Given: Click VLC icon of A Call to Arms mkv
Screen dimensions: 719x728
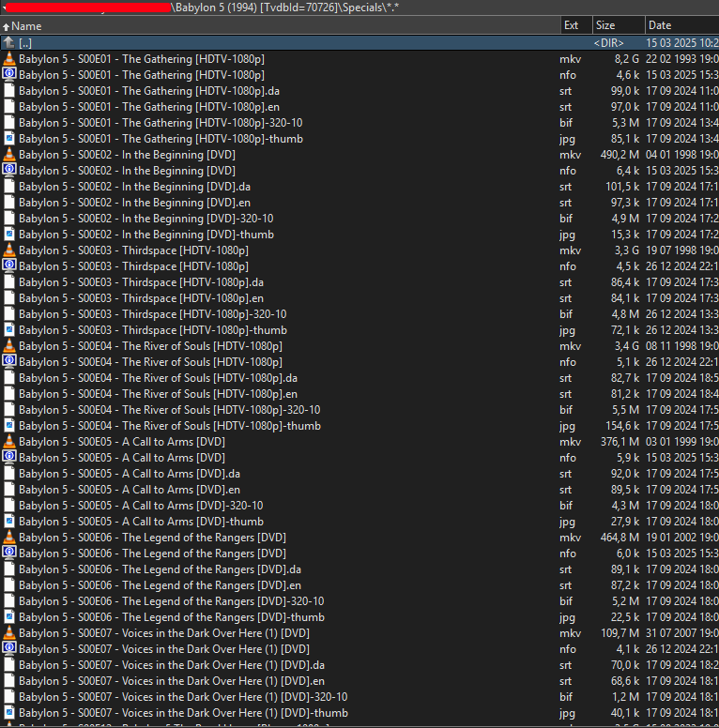Looking at the screenshot, I should pos(8,442).
